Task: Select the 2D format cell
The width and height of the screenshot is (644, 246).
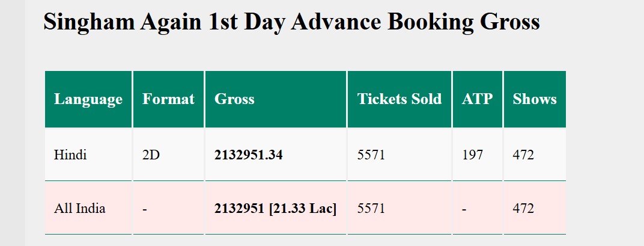Action: (x=151, y=155)
